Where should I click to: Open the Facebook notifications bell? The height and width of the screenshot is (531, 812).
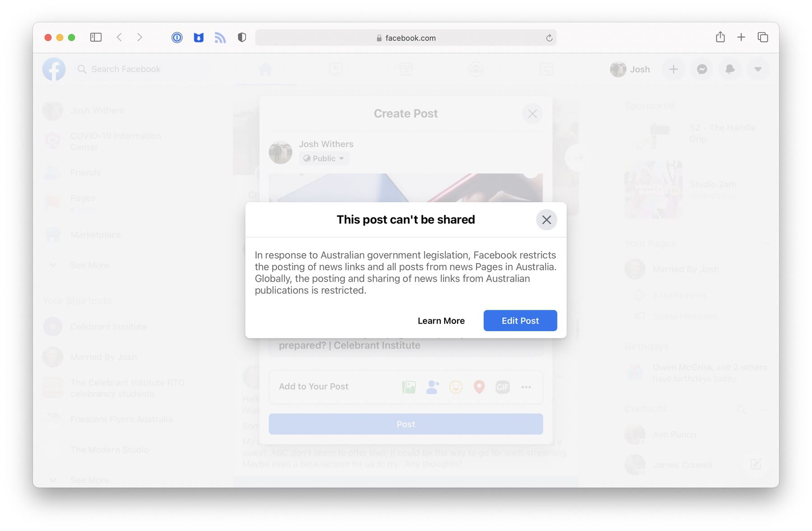[729, 69]
